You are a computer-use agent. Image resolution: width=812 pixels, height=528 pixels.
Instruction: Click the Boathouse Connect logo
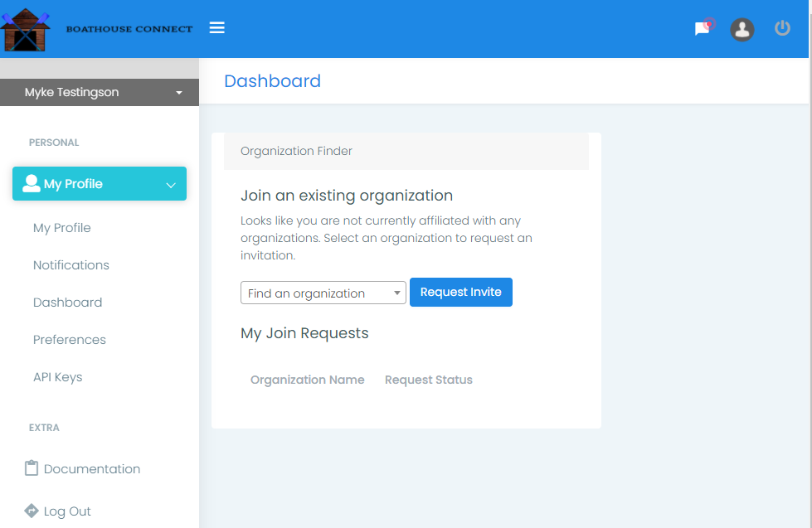pyautogui.click(x=25, y=29)
